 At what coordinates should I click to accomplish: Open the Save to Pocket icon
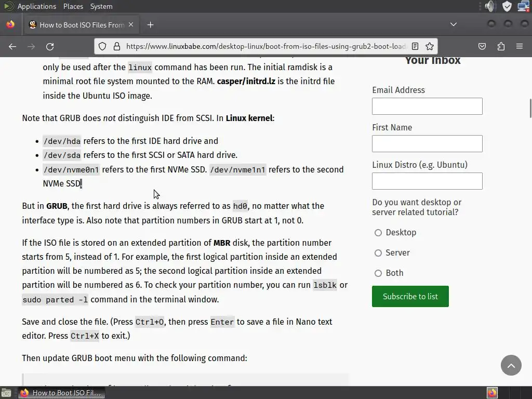(482, 46)
